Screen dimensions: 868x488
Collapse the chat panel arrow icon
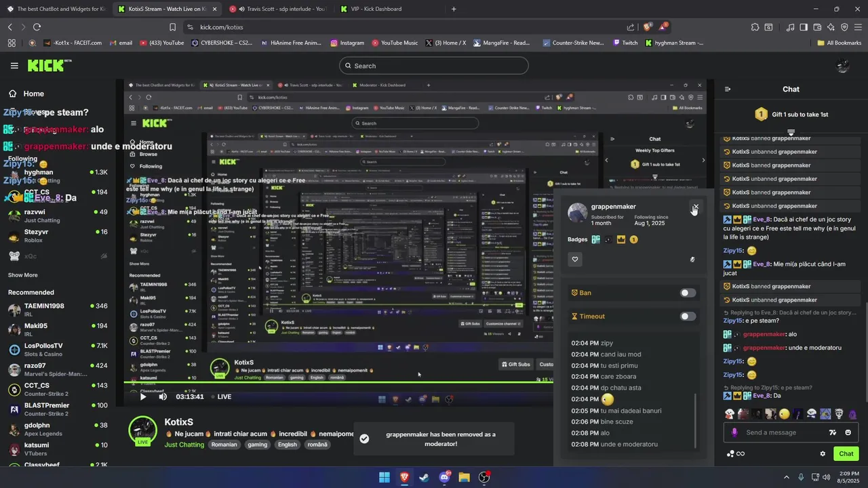point(728,89)
